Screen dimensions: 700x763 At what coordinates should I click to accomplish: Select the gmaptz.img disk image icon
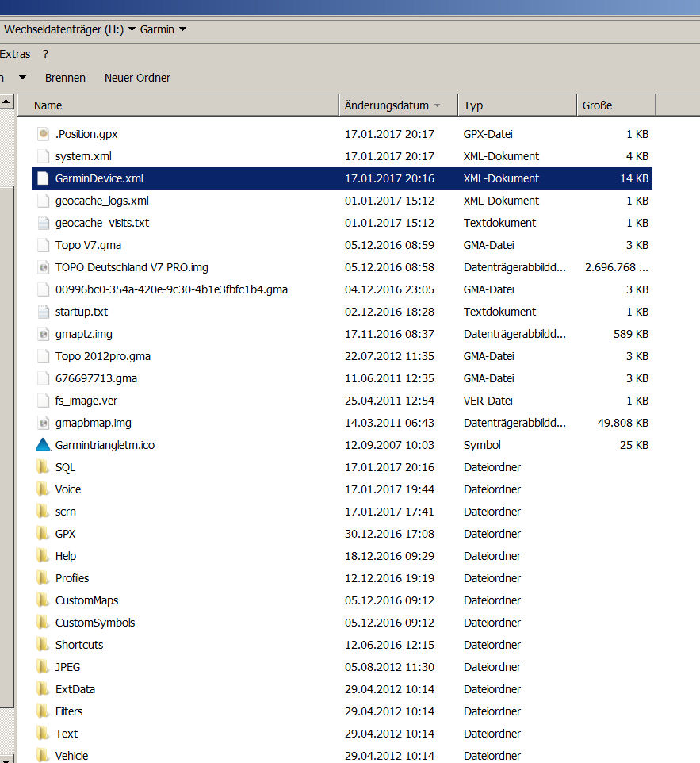[x=43, y=334]
